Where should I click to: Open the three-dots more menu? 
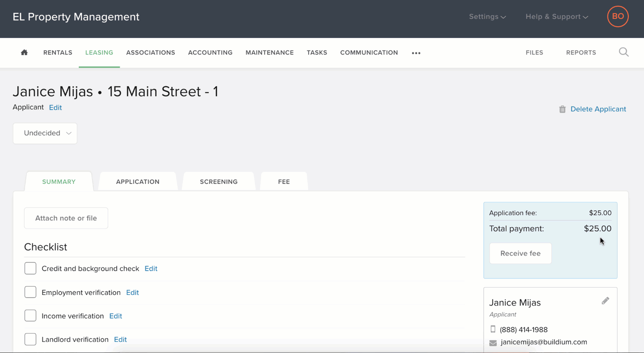pos(416,53)
